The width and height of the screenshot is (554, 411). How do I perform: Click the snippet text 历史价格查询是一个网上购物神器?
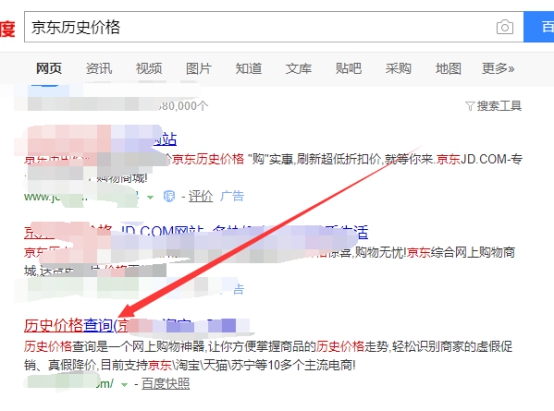(114, 346)
